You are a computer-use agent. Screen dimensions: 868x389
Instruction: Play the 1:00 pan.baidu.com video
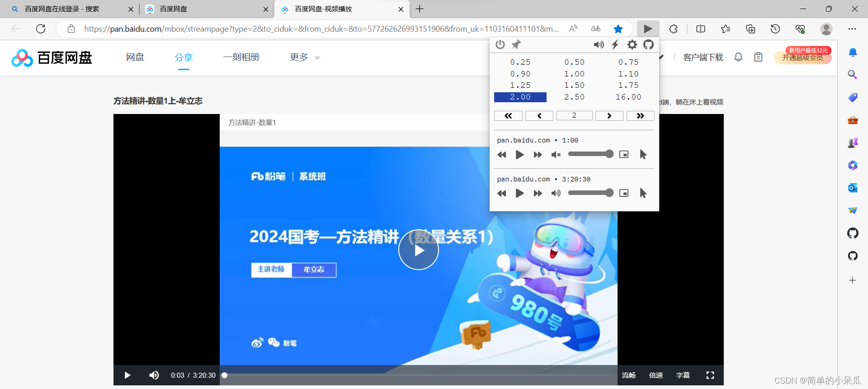tap(519, 155)
